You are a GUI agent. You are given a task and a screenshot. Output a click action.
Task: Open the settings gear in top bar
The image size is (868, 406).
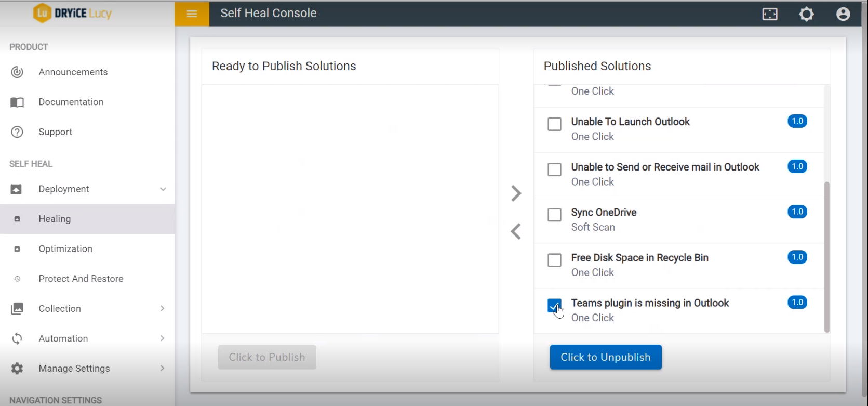(x=806, y=14)
